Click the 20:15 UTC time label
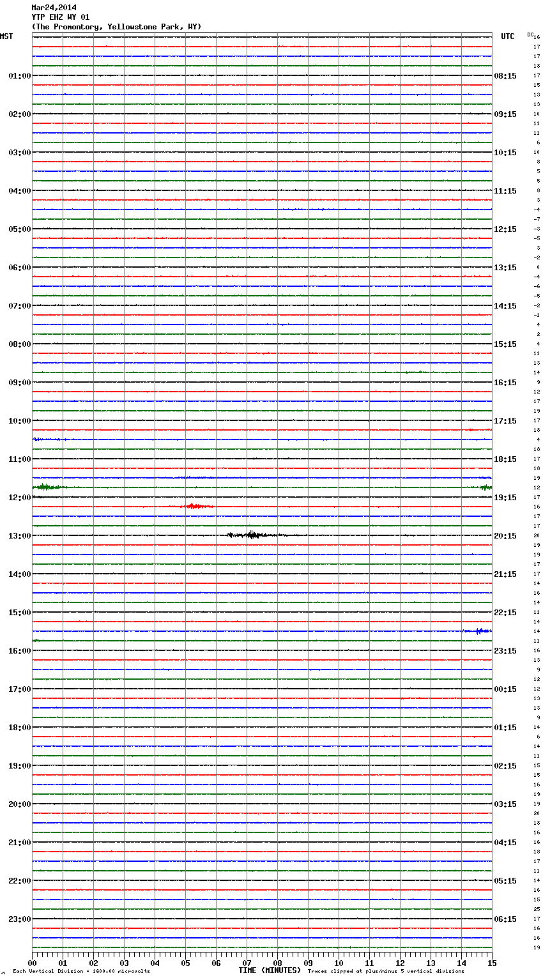 (505, 536)
